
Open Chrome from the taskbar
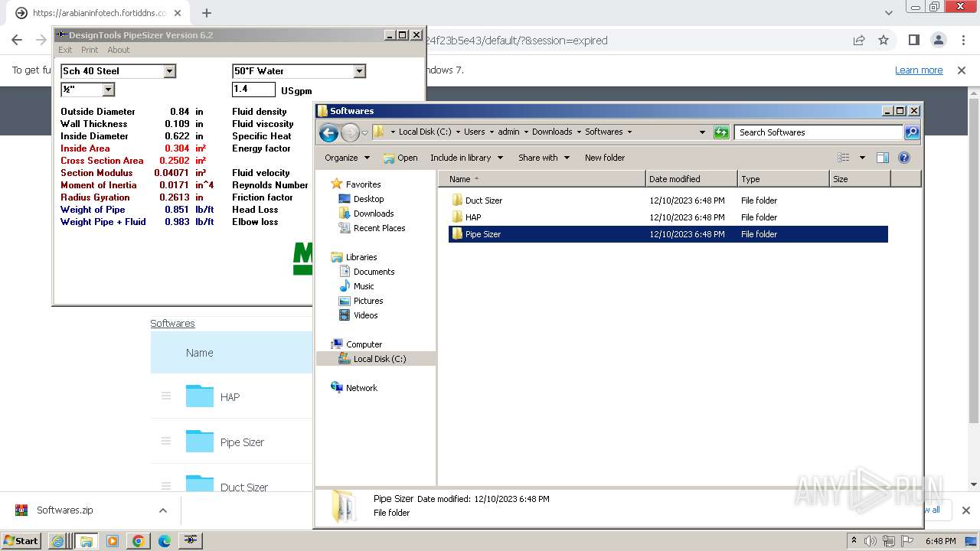tap(139, 541)
